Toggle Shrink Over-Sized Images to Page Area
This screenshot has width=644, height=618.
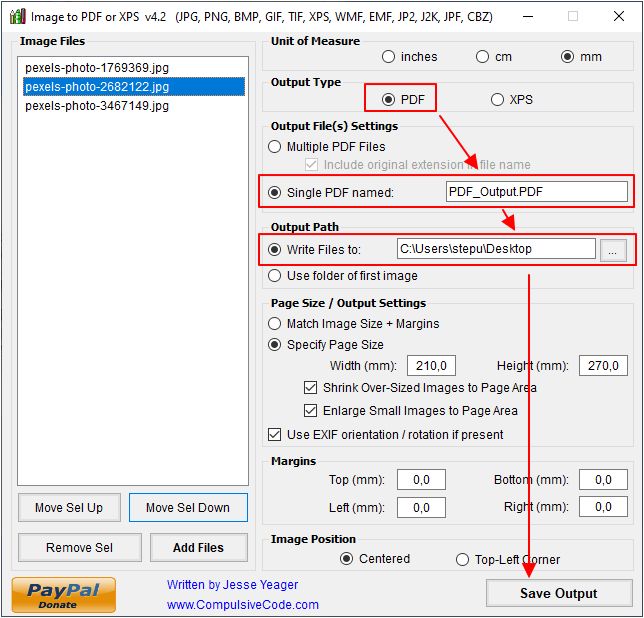[310, 388]
